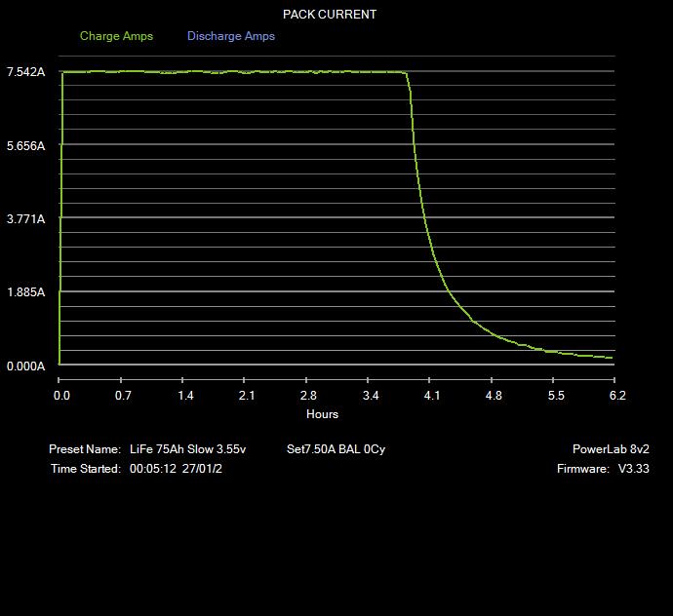This screenshot has width=673, height=616.
Task: Click the 2.1 hours x-axis tick
Action: 247,396
